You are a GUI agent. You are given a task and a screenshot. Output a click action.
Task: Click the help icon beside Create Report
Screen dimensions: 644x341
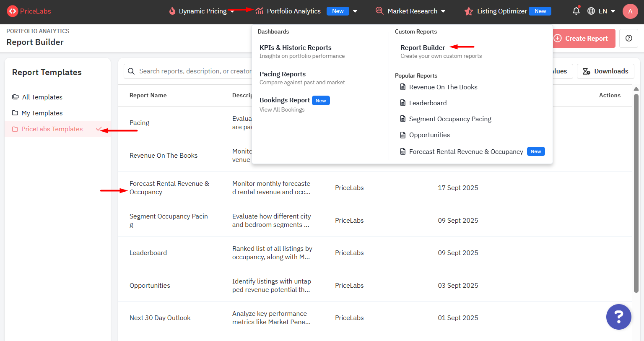point(628,38)
